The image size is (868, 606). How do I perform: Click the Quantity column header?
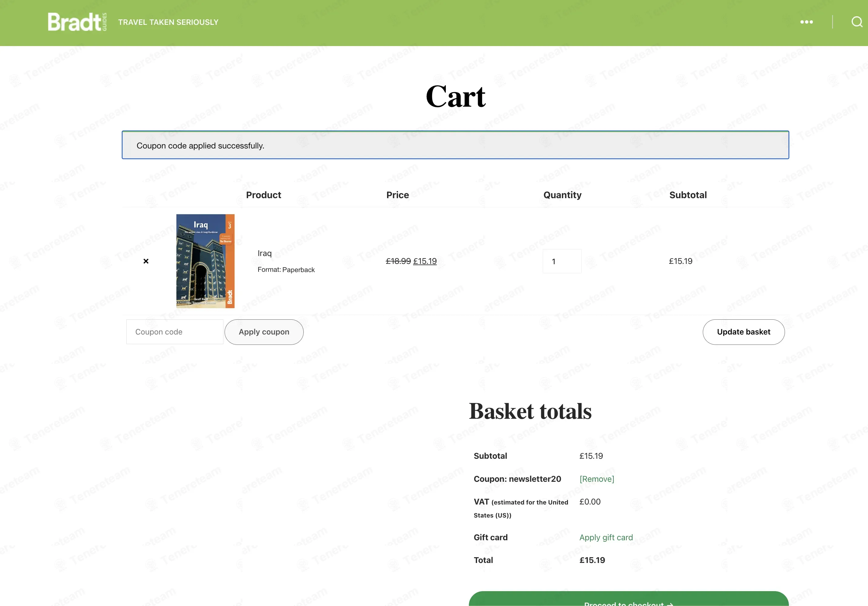(562, 195)
